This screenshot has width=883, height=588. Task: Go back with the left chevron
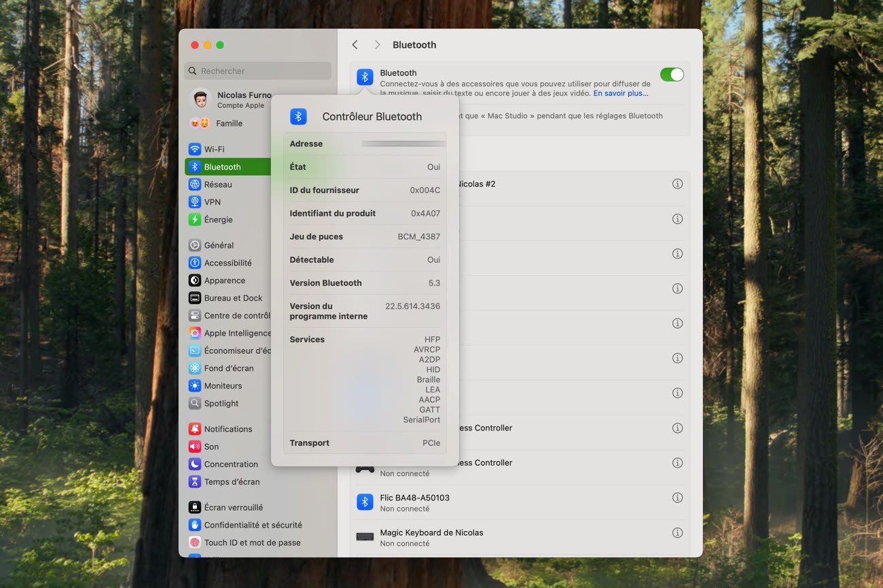(x=355, y=45)
